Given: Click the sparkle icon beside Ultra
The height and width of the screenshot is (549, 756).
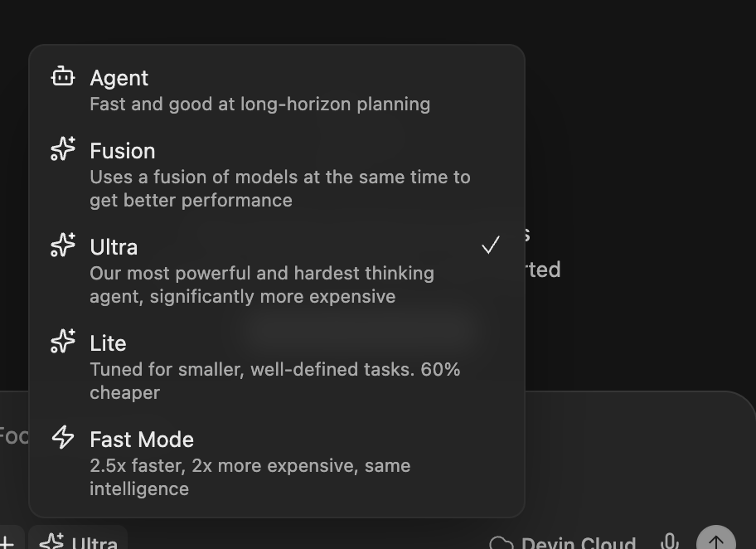Looking at the screenshot, I should 63,245.
